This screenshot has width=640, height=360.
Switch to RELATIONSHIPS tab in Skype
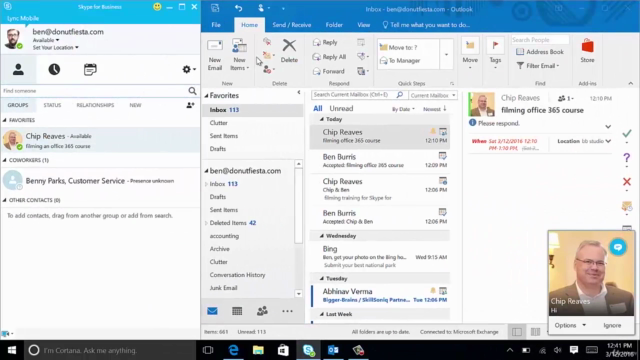coord(95,105)
